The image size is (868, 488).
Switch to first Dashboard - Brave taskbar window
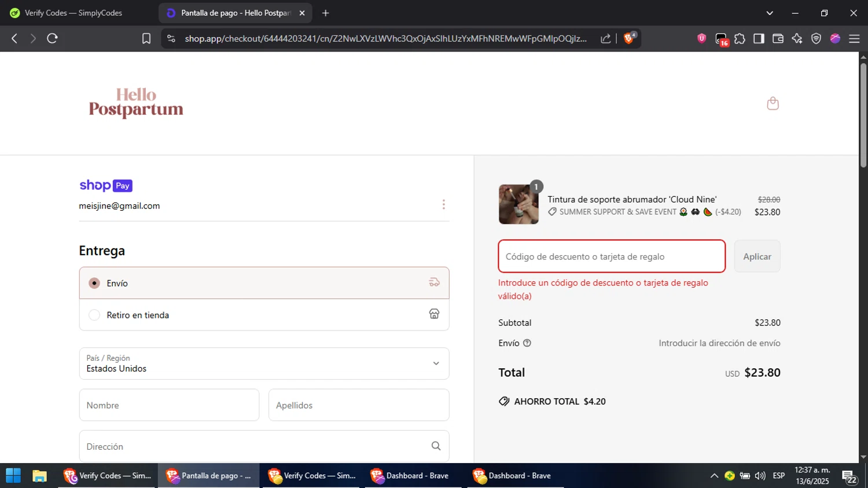point(410,476)
